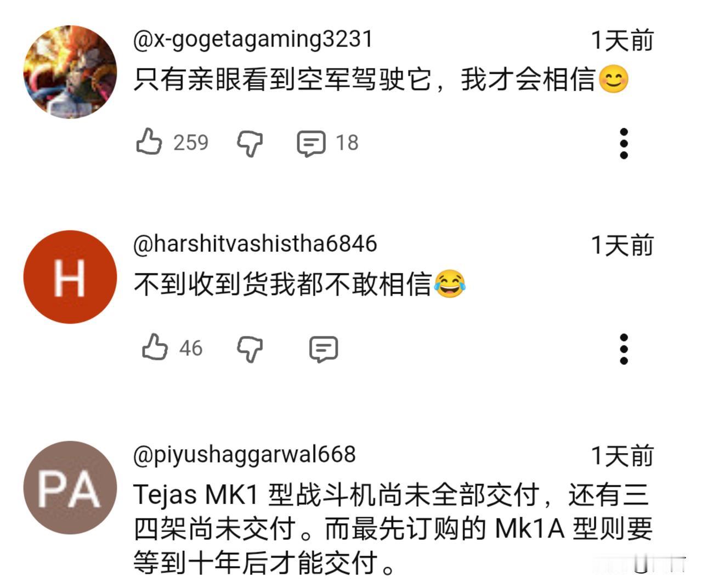The width and height of the screenshot is (702, 588).
Task: Visit @x-gogetagaming3231 channel via username
Action: pos(253,39)
